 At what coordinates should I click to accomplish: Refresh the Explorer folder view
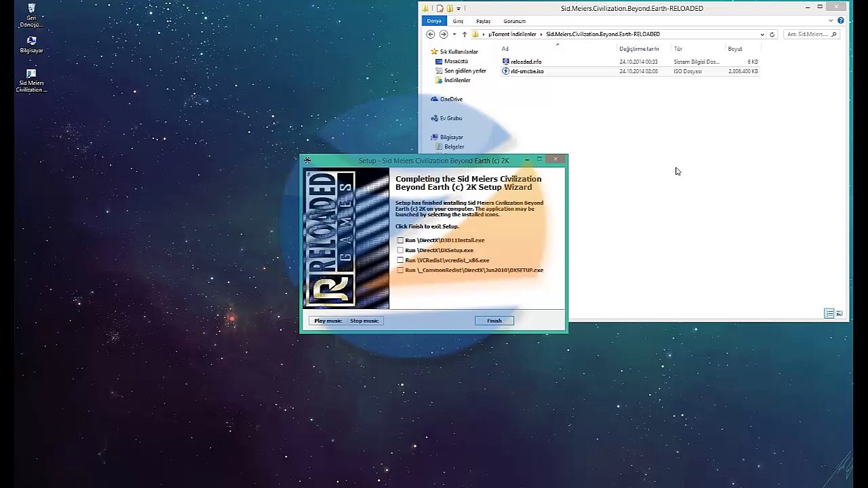[x=772, y=34]
